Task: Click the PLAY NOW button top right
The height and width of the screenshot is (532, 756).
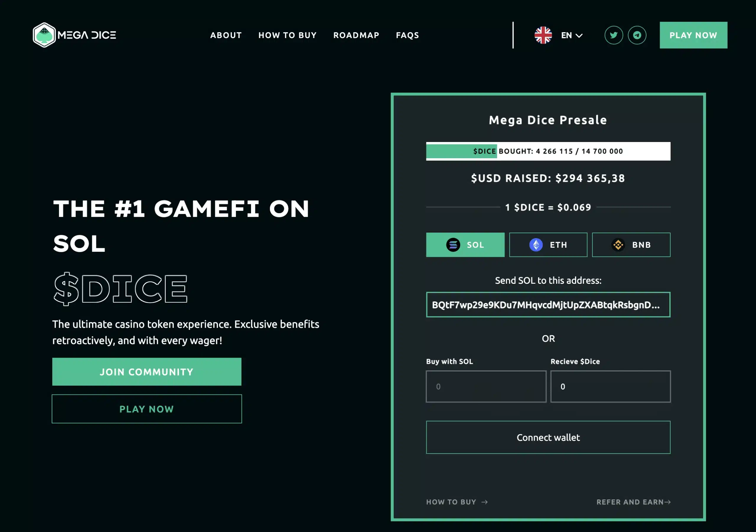Action: pyautogui.click(x=693, y=35)
